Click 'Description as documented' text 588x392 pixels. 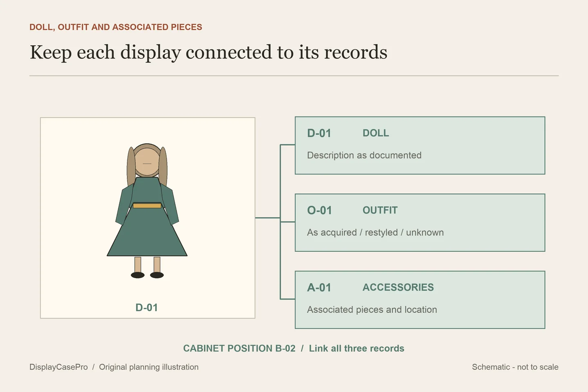coord(364,155)
